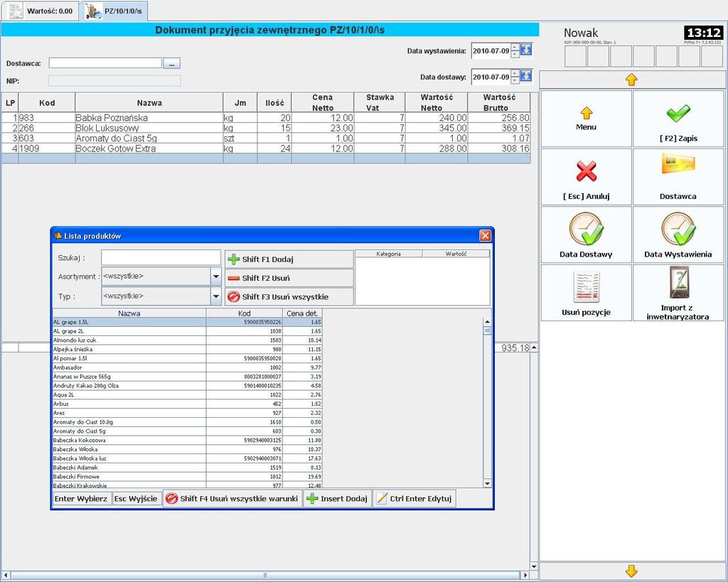Click Shift F2 Usuń minus button
Screen dimensions: 728x582
(x=289, y=278)
